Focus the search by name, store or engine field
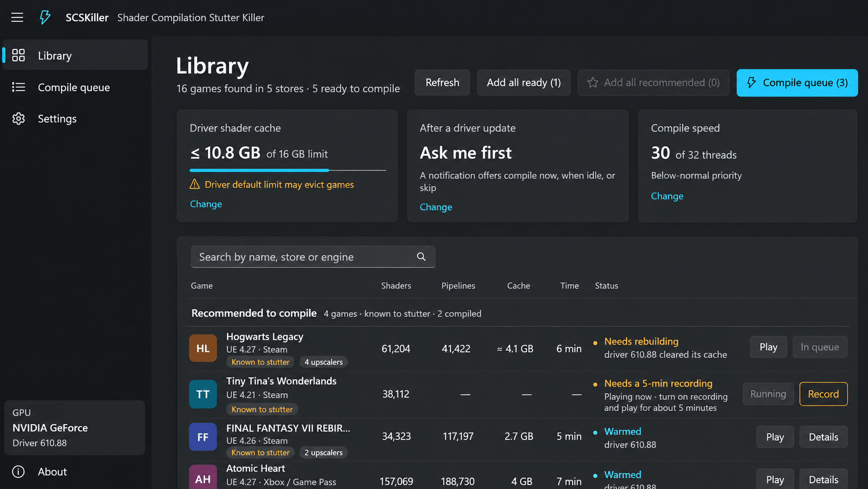This screenshot has height=489, width=868. coord(313,257)
